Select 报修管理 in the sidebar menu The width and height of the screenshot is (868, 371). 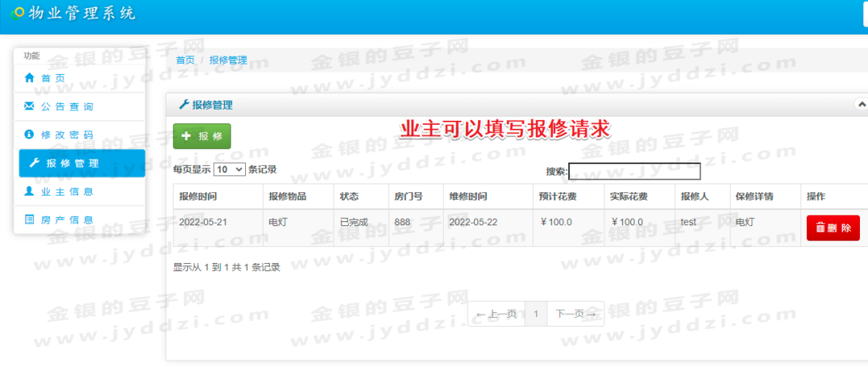coord(82,163)
